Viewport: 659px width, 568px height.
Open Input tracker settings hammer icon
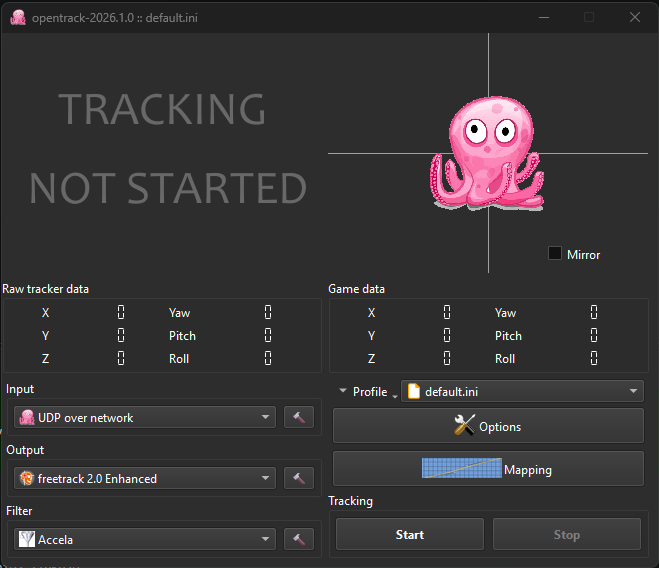coord(299,417)
